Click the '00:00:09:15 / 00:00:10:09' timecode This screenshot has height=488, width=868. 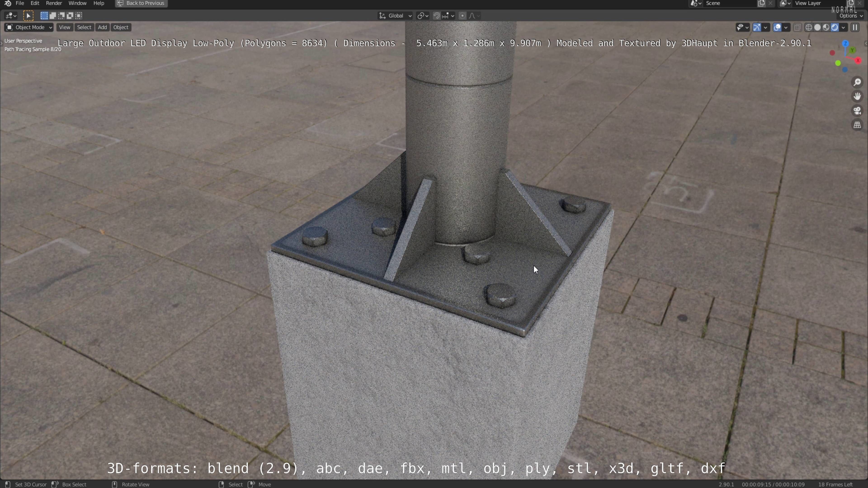point(773,484)
